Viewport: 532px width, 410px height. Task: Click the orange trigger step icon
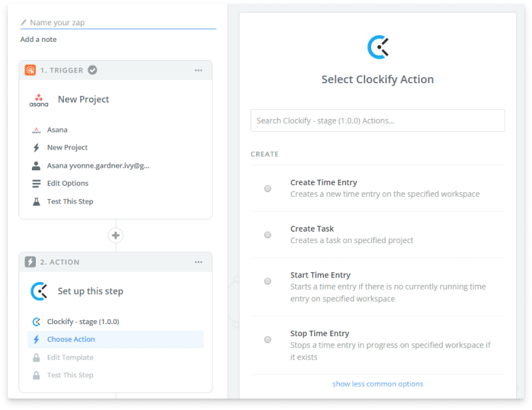[x=30, y=70]
